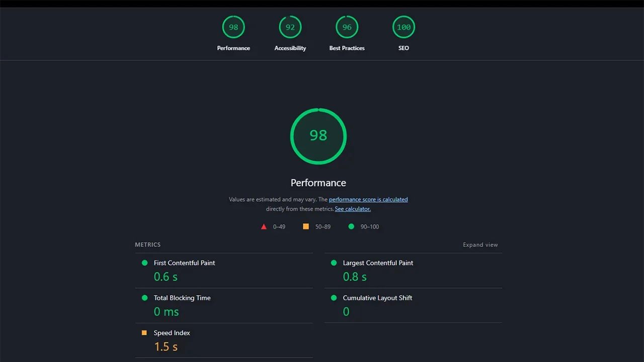Screen dimensions: 644x362
Task: Click the METRICS section heading
Action: (x=148, y=245)
